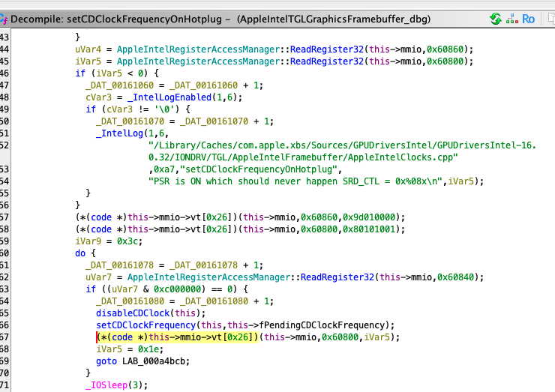The height and width of the screenshot is (392, 555).
Task: Click condition iVar5 < 0
Action: pos(120,73)
